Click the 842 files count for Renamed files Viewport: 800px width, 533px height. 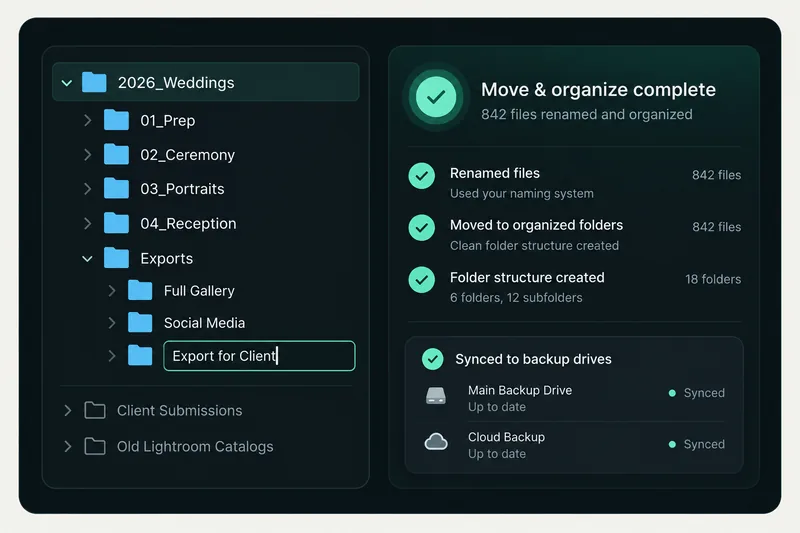[x=716, y=175]
